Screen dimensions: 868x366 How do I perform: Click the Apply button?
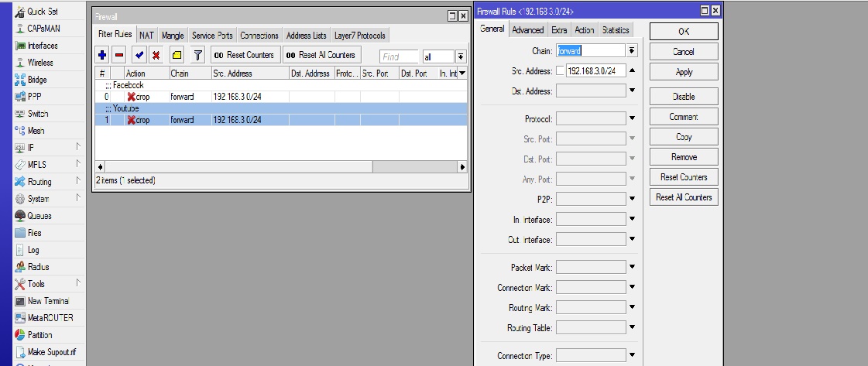coord(684,72)
